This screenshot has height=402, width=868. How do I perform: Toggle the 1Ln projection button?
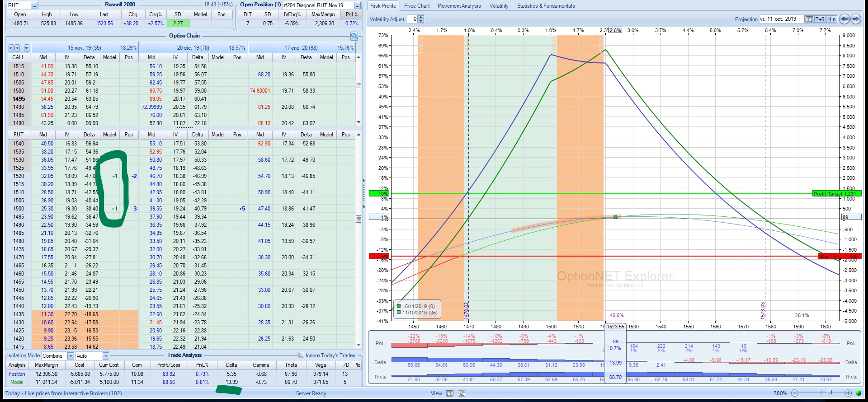(831, 19)
